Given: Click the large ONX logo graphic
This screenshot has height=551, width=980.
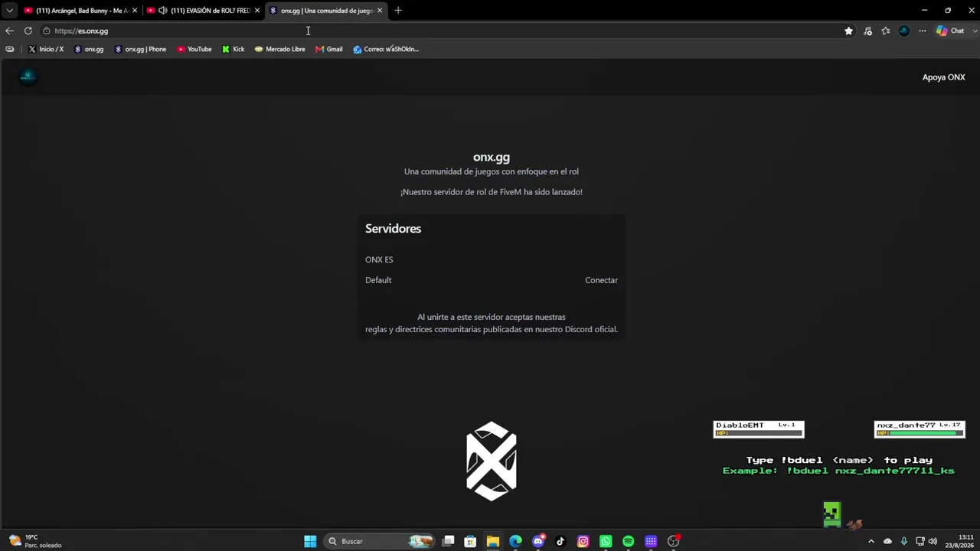Looking at the screenshot, I should [x=492, y=461].
